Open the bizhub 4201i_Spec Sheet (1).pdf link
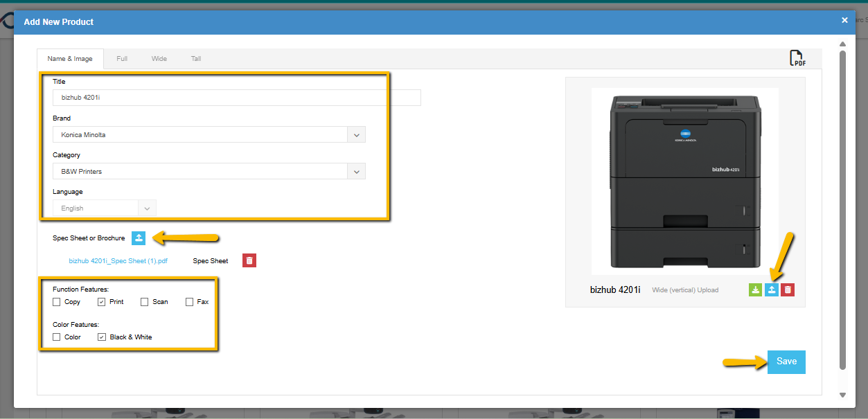The height and width of the screenshot is (419, 868). [118, 261]
